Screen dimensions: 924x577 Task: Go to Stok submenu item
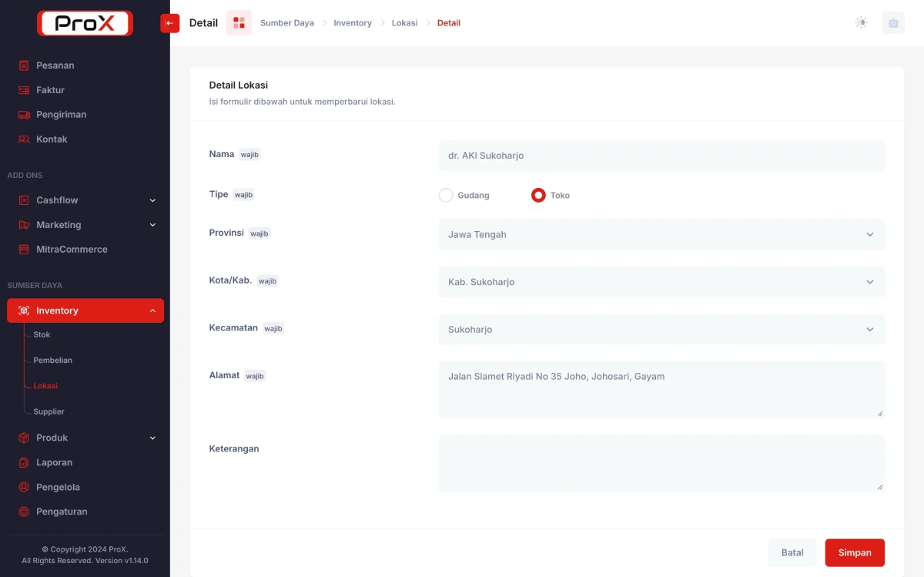42,334
